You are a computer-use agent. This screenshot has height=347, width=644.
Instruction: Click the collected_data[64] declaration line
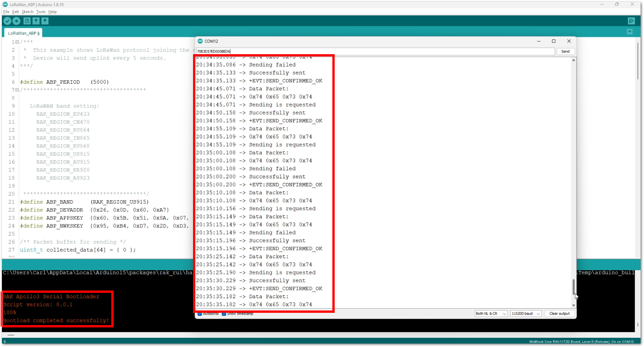(x=78, y=250)
